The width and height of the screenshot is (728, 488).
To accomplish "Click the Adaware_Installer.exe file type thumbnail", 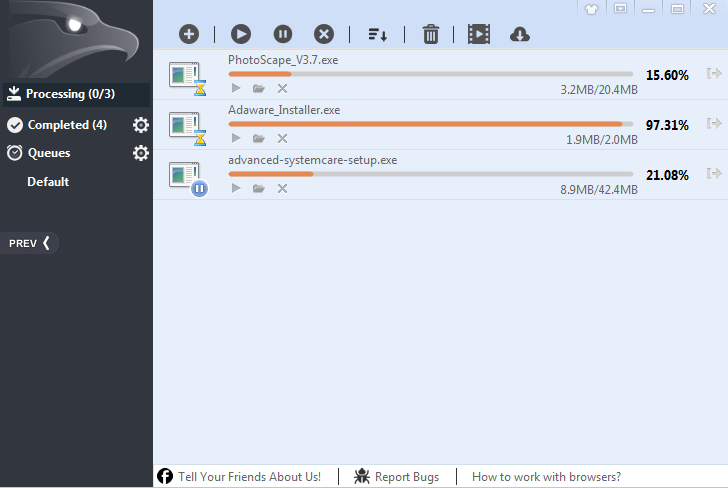I will click(188, 128).
